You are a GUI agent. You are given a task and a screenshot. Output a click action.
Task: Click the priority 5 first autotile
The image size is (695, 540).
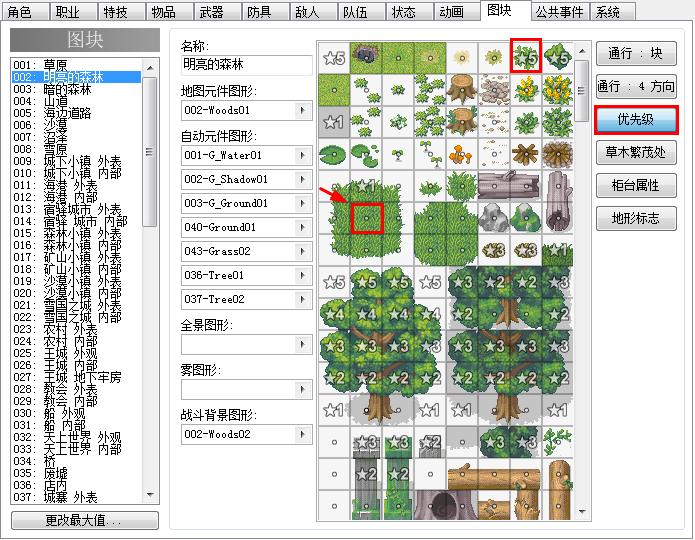pyautogui.click(x=334, y=58)
